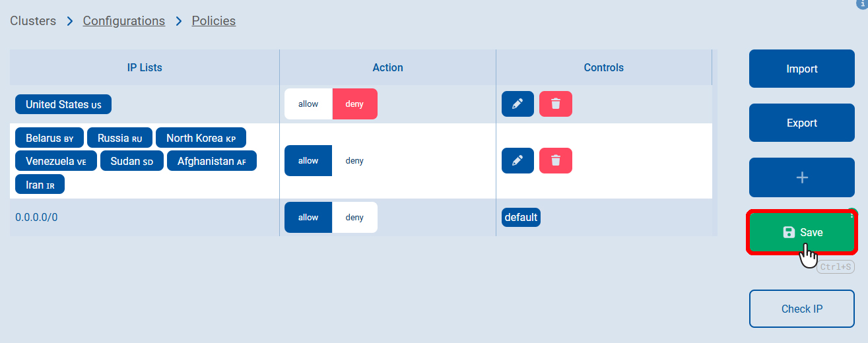Click the plus icon to add policy
This screenshot has width=868, height=343.
pos(802,177)
